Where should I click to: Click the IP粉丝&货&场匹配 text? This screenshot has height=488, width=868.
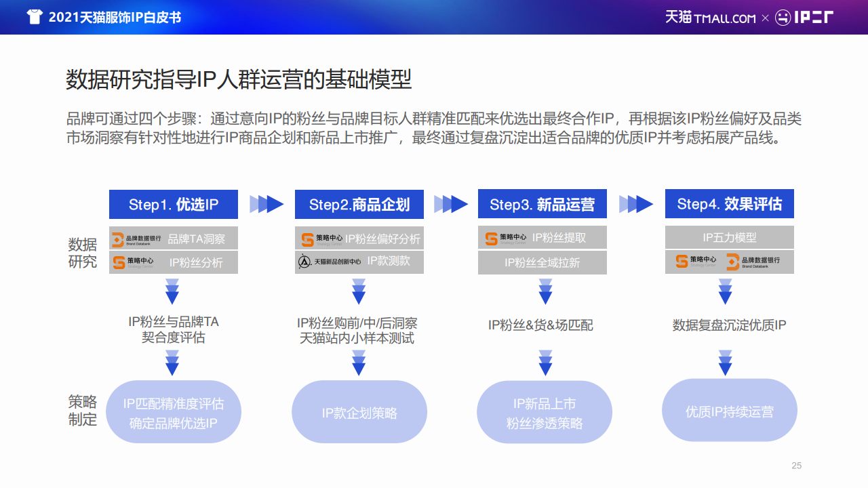pyautogui.click(x=540, y=325)
